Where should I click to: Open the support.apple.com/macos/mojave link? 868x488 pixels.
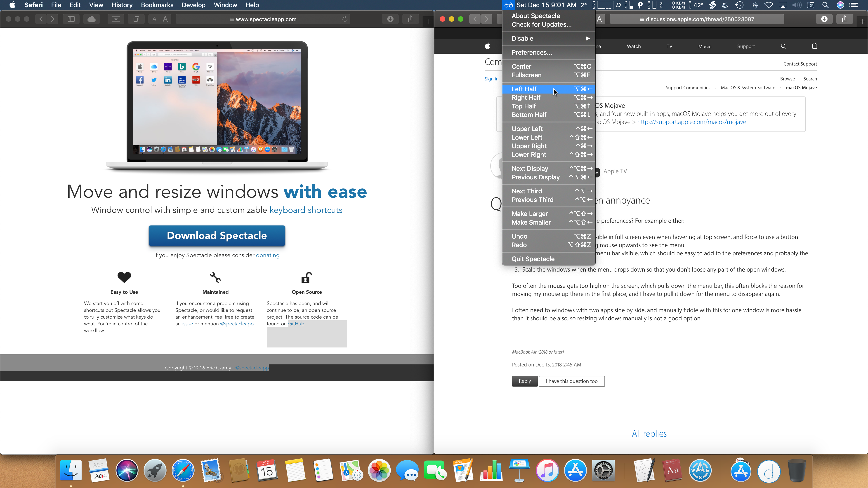pyautogui.click(x=691, y=122)
